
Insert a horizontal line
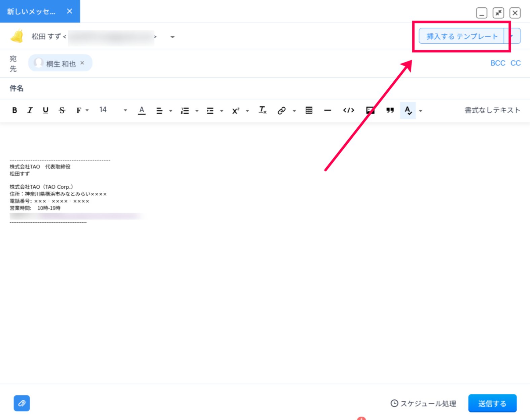pyautogui.click(x=327, y=110)
